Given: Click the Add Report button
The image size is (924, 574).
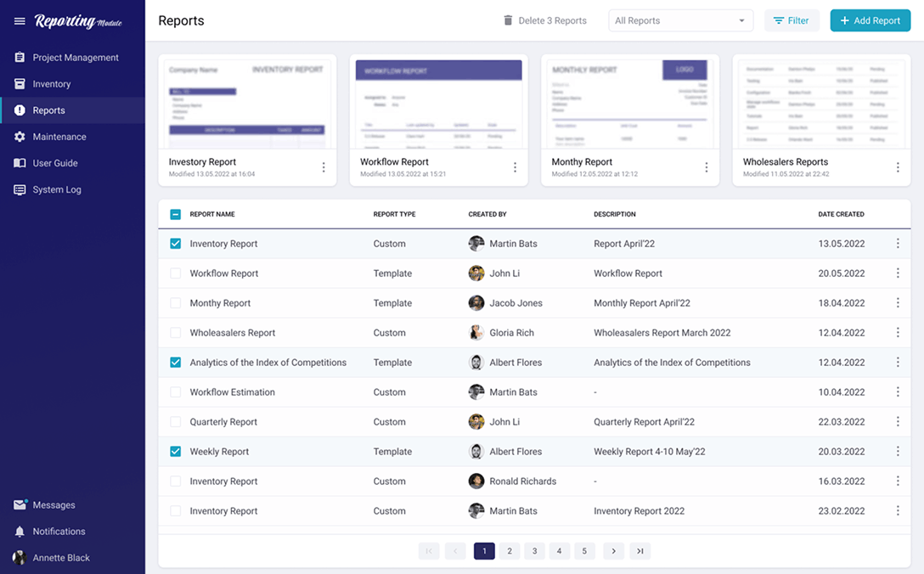Looking at the screenshot, I should 870,20.
